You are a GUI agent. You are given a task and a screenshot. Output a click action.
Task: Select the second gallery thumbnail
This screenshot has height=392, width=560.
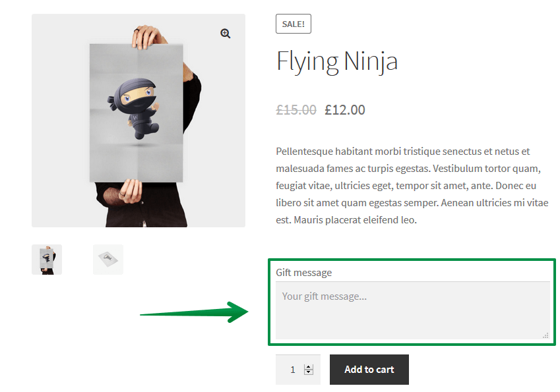[x=108, y=260]
